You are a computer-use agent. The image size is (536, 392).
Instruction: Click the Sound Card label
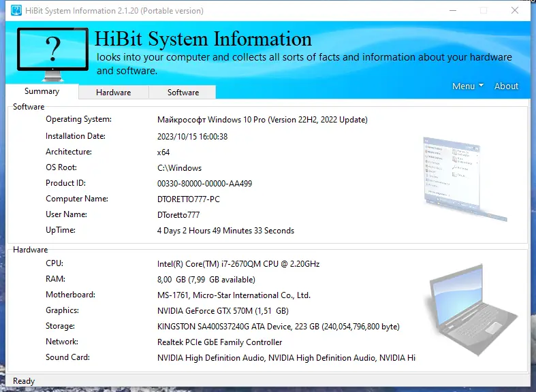67,357
